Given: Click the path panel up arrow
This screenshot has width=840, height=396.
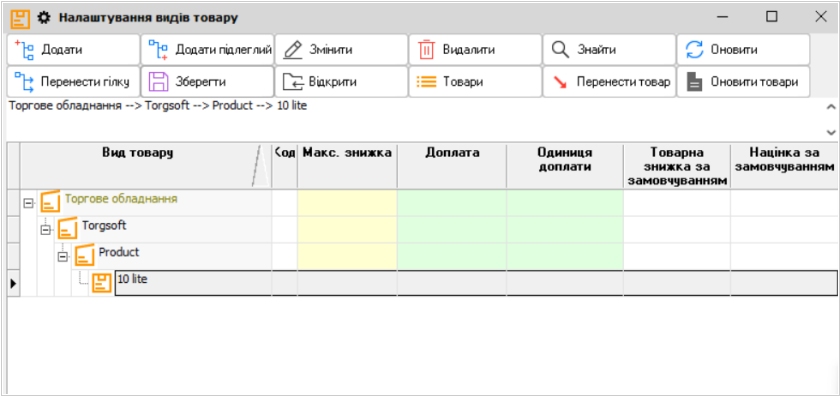Looking at the screenshot, I should click(831, 107).
